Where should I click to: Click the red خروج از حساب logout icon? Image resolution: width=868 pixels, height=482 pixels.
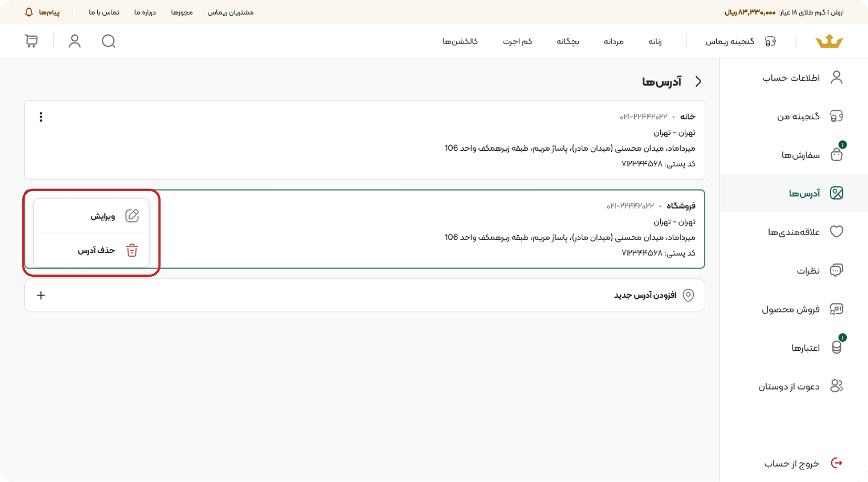[836, 463]
